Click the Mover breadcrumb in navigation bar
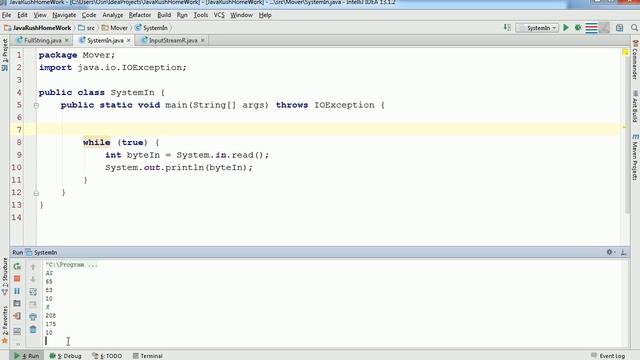 [115, 28]
